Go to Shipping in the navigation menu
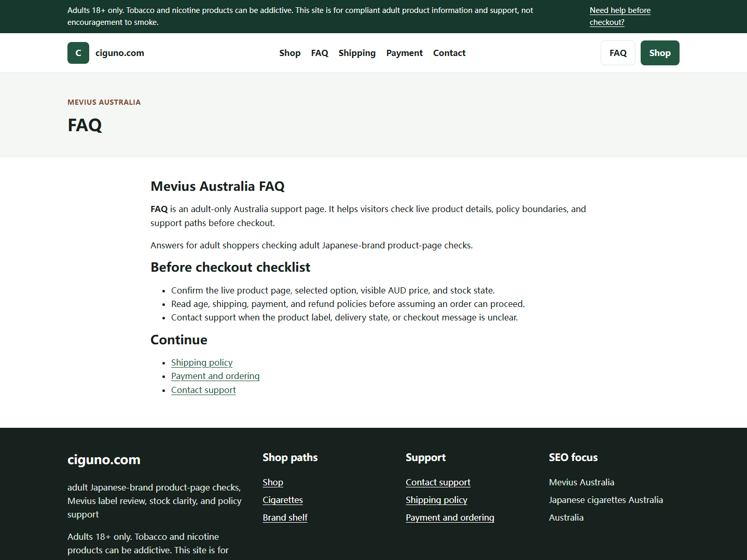Image resolution: width=747 pixels, height=560 pixels. [x=357, y=53]
